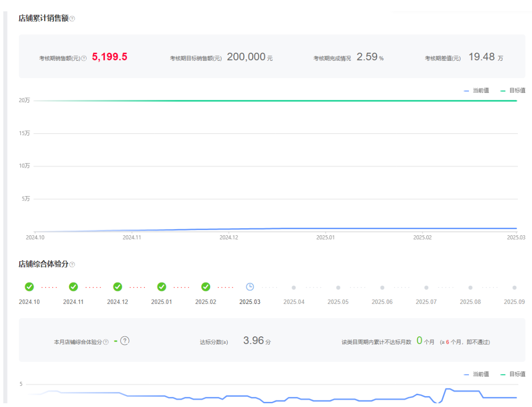Select the 2025.02 completed month step
Screen dimensions: 532x407
click(206, 287)
